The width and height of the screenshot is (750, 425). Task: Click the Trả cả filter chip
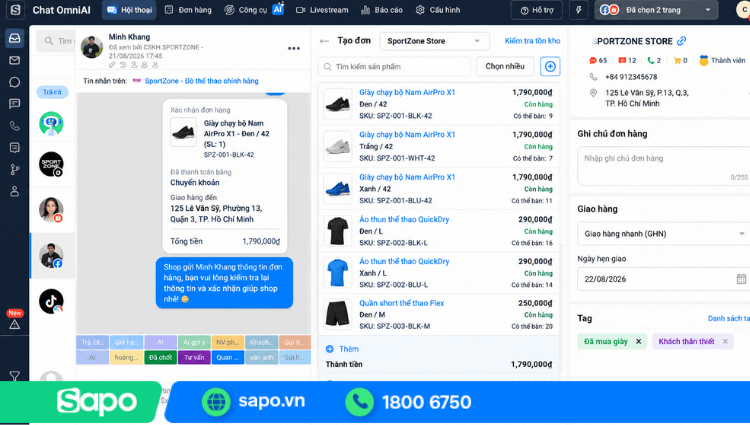point(52,92)
